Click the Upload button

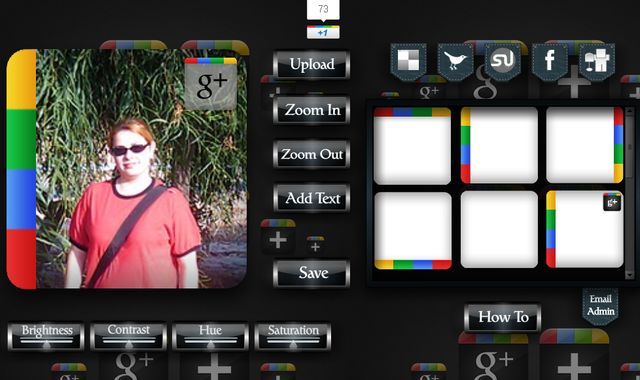(x=311, y=65)
